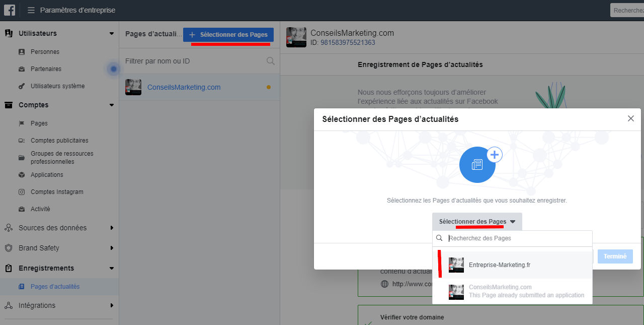This screenshot has height=325, width=644.
Task: Click the ConseilsMarketing.com list row thumbnail
Action: coord(133,87)
